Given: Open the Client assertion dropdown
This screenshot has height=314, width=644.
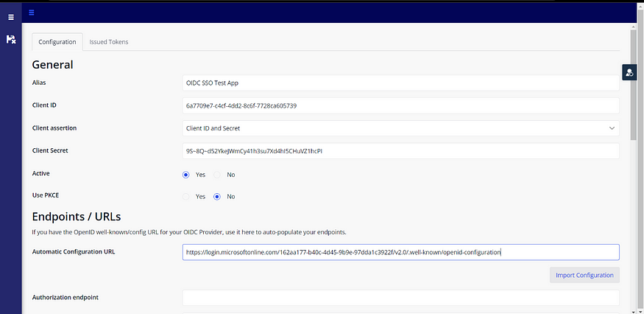Looking at the screenshot, I should 401,128.
